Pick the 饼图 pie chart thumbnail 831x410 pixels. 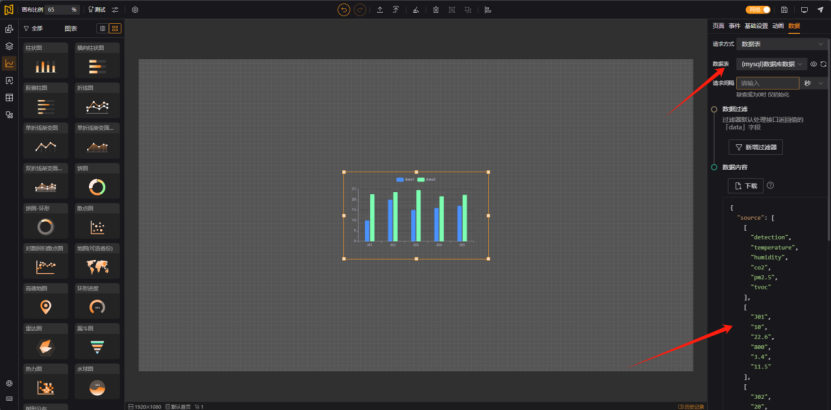pyautogui.click(x=97, y=181)
